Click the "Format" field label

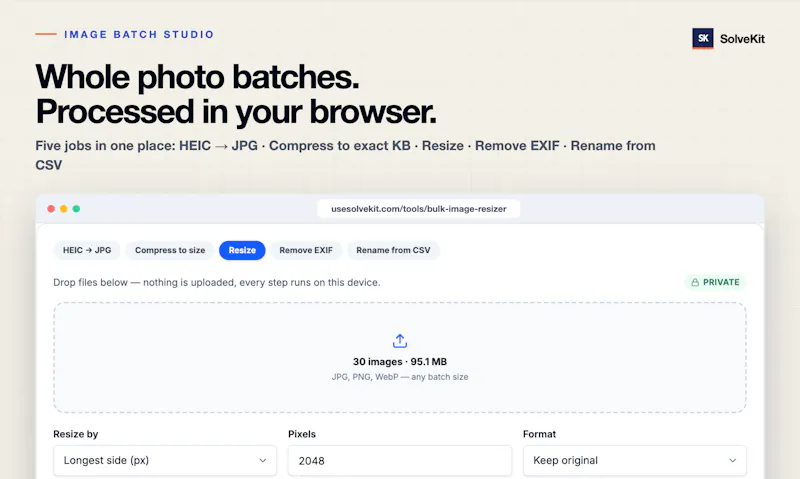pos(539,434)
